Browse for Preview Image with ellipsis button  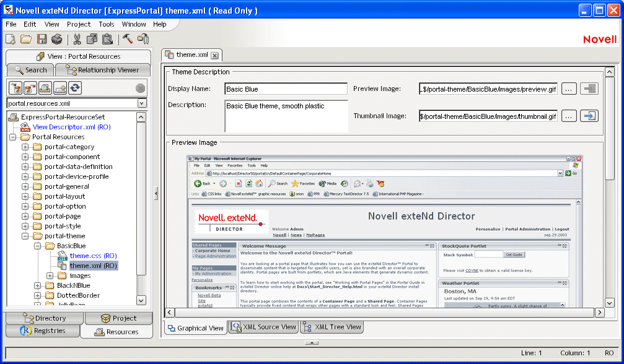pyautogui.click(x=569, y=89)
